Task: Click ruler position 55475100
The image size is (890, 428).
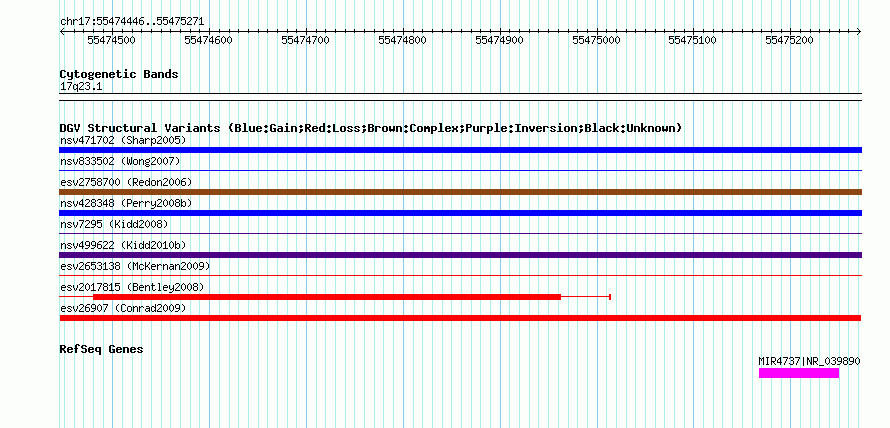Action: [x=692, y=40]
